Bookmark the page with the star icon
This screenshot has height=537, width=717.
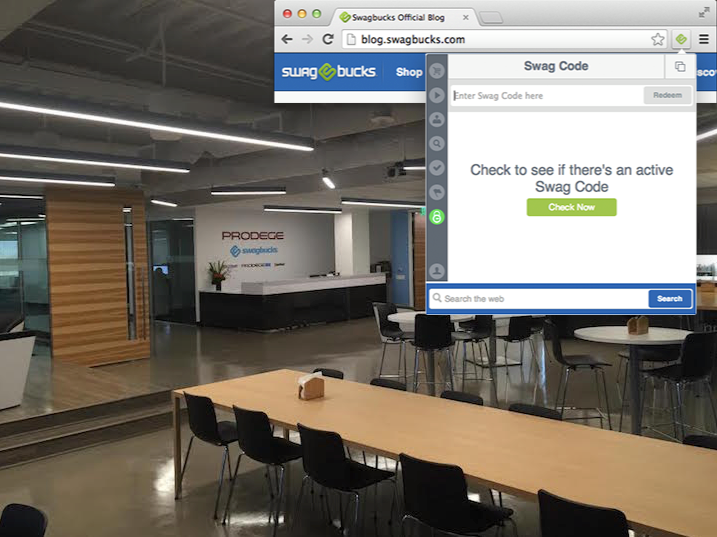(658, 39)
